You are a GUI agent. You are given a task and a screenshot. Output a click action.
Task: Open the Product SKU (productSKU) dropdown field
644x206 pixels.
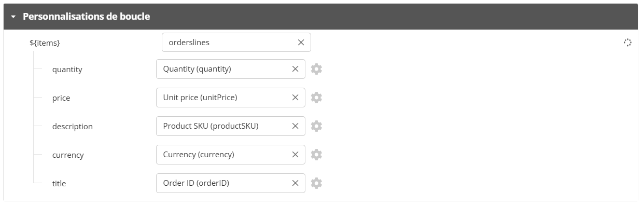pyautogui.click(x=231, y=126)
